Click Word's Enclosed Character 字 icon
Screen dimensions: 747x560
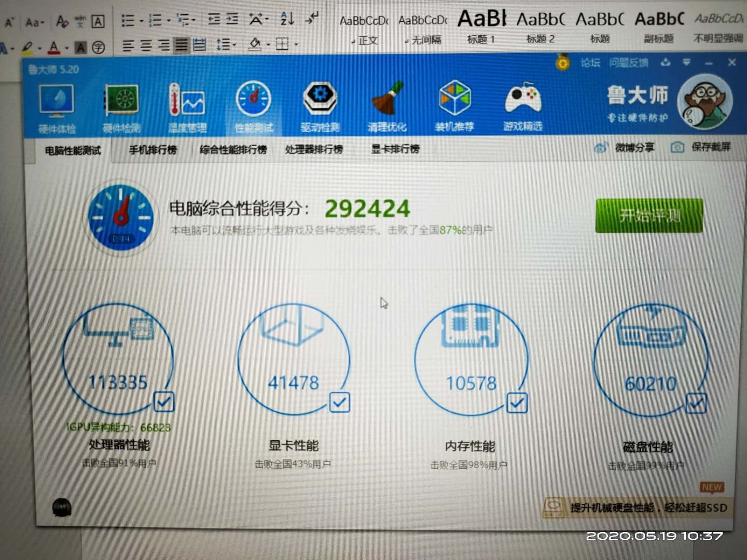coord(98,48)
